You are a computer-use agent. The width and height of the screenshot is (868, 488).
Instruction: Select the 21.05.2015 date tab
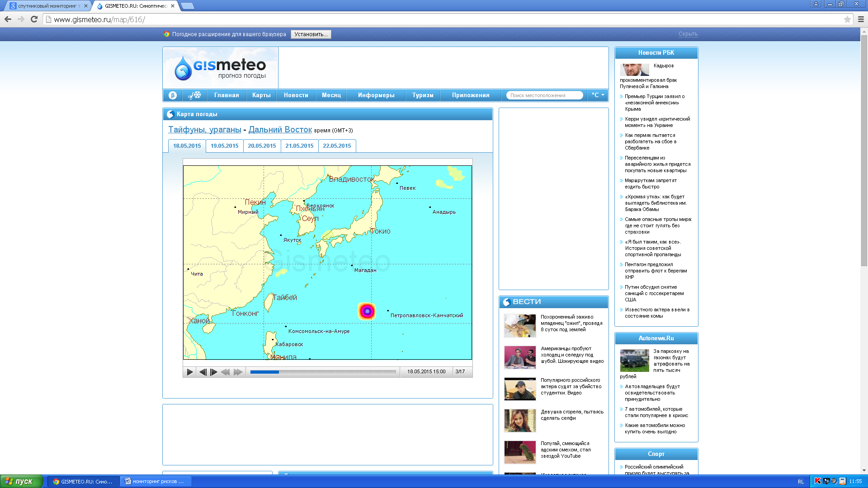299,146
